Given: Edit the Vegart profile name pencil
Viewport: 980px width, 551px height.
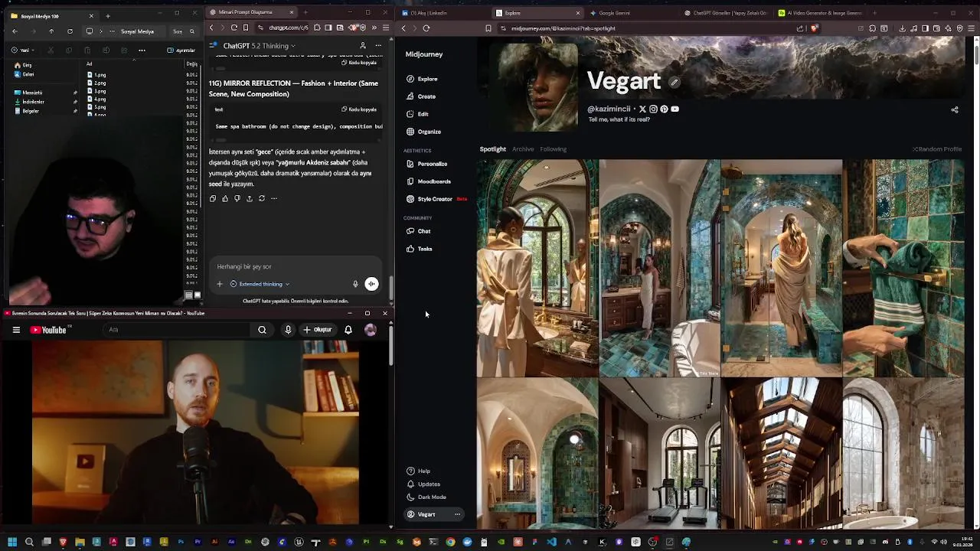Looking at the screenshot, I should pos(674,82).
